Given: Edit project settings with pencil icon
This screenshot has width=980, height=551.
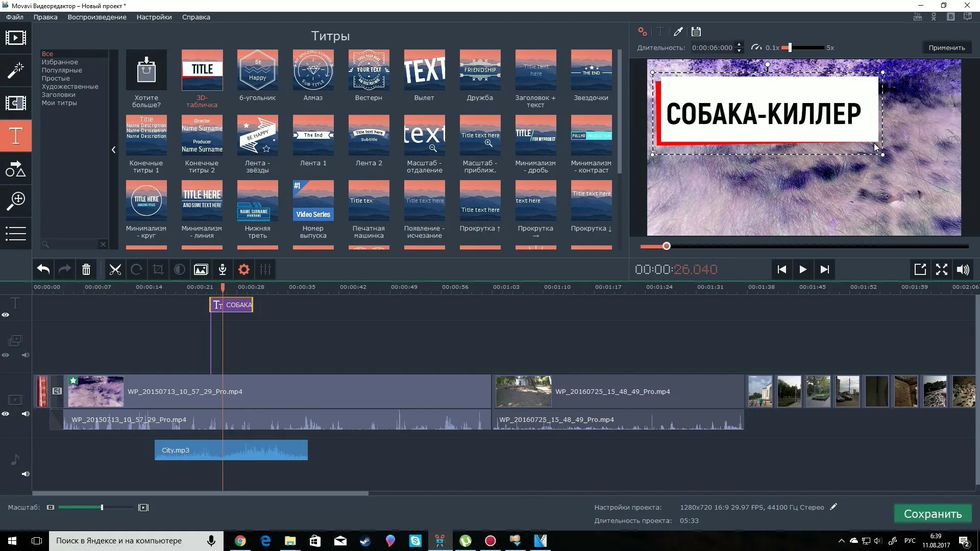Looking at the screenshot, I should click(x=834, y=507).
